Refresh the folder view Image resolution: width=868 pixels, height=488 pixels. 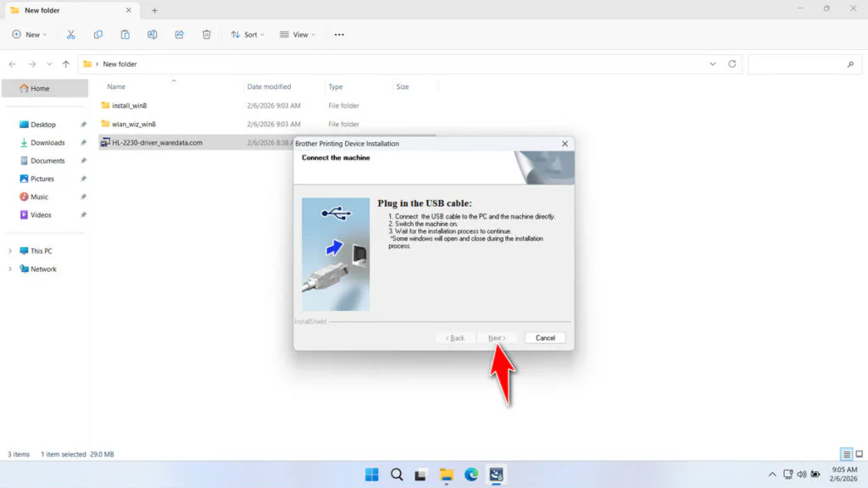(x=731, y=64)
